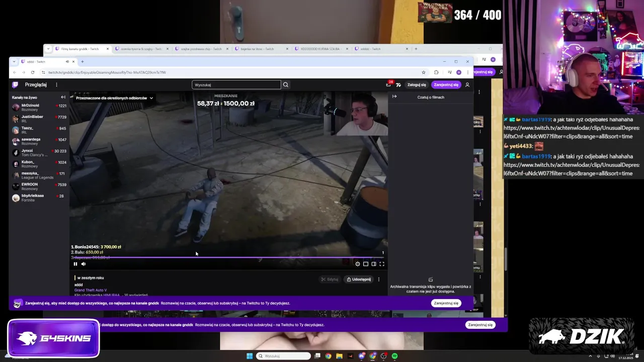Open Kubon_ live channel
This screenshot has height=362, width=644.
(x=39, y=164)
